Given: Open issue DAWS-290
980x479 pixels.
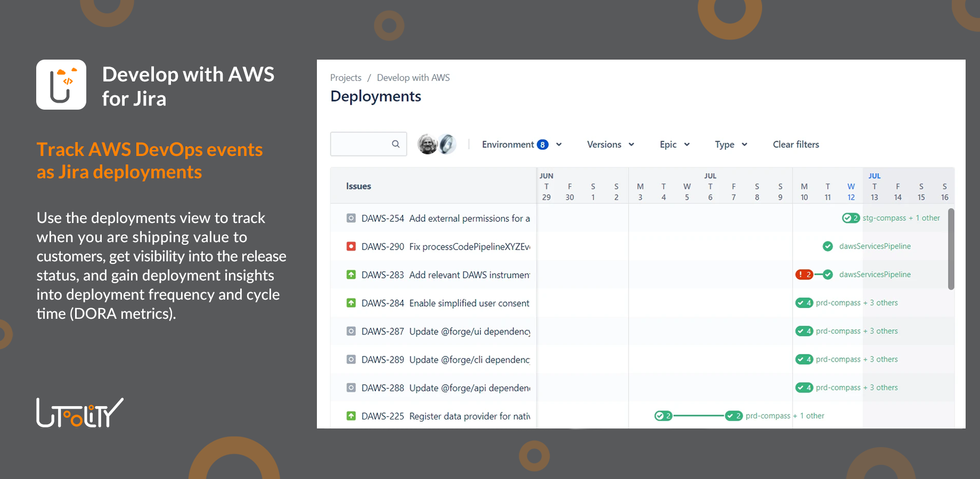Looking at the screenshot, I should [x=383, y=246].
